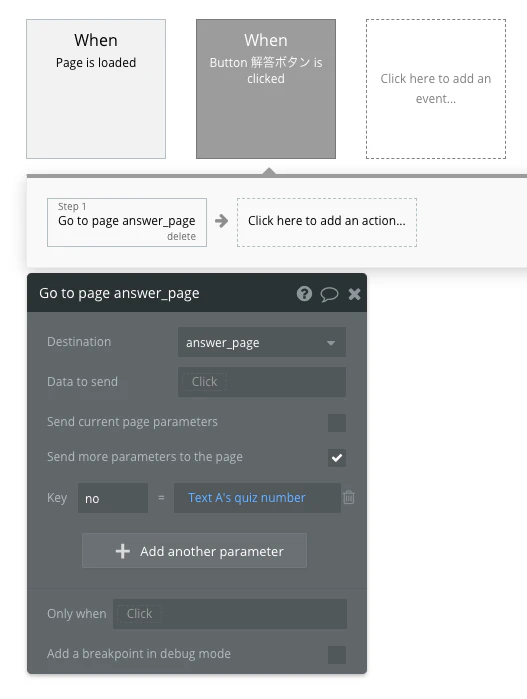Open the Destination answer_page dropdown
Image resolution: width=527 pixels, height=699 pixels.
pos(262,342)
